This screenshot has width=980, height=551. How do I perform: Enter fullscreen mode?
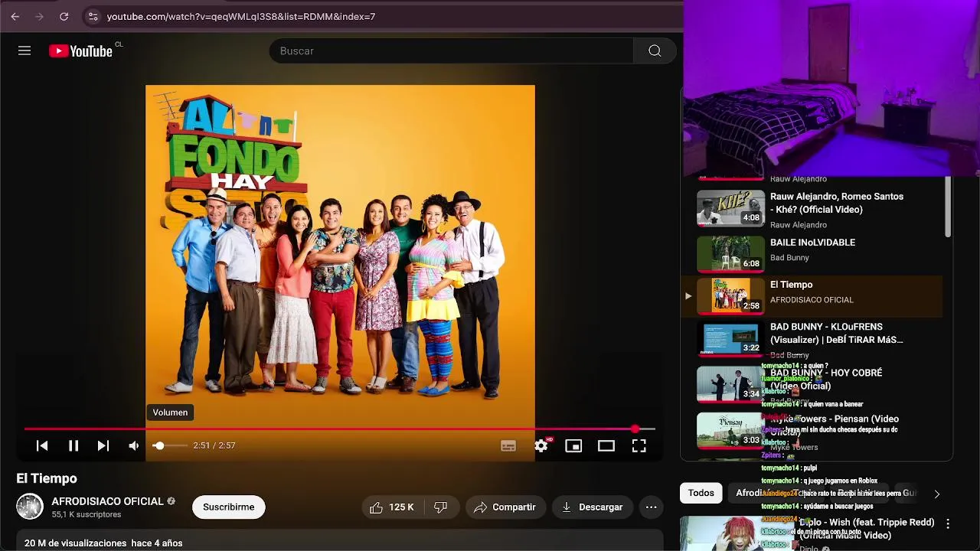tap(639, 445)
